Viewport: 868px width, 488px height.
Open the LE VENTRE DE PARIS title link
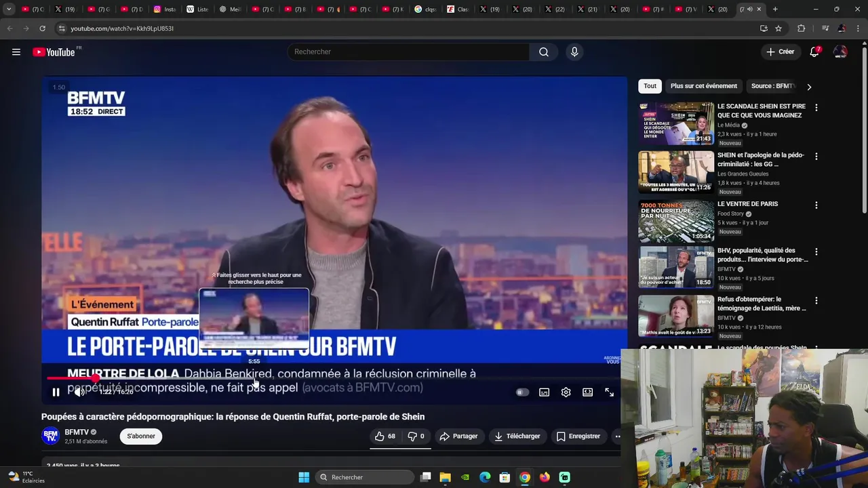[x=747, y=204]
